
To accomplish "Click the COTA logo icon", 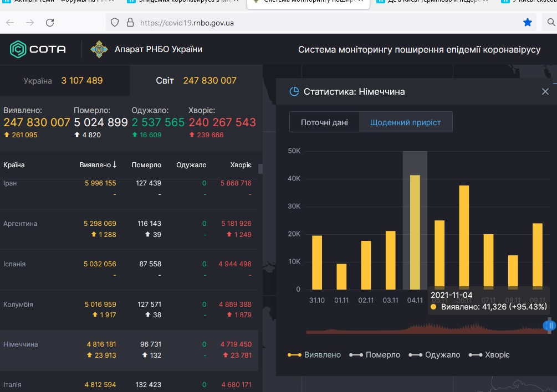I will click(18, 49).
